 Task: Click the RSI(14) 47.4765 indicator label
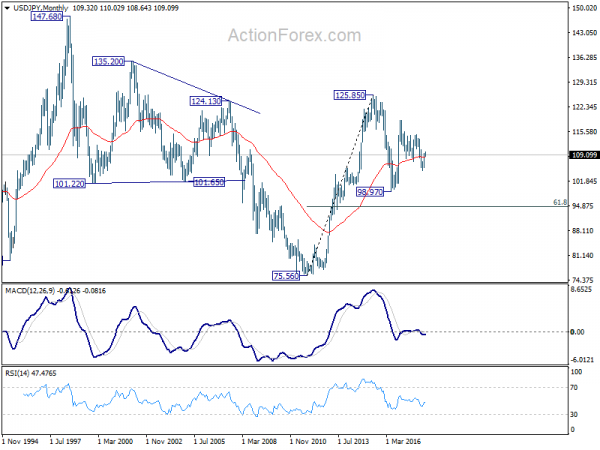(x=31, y=373)
